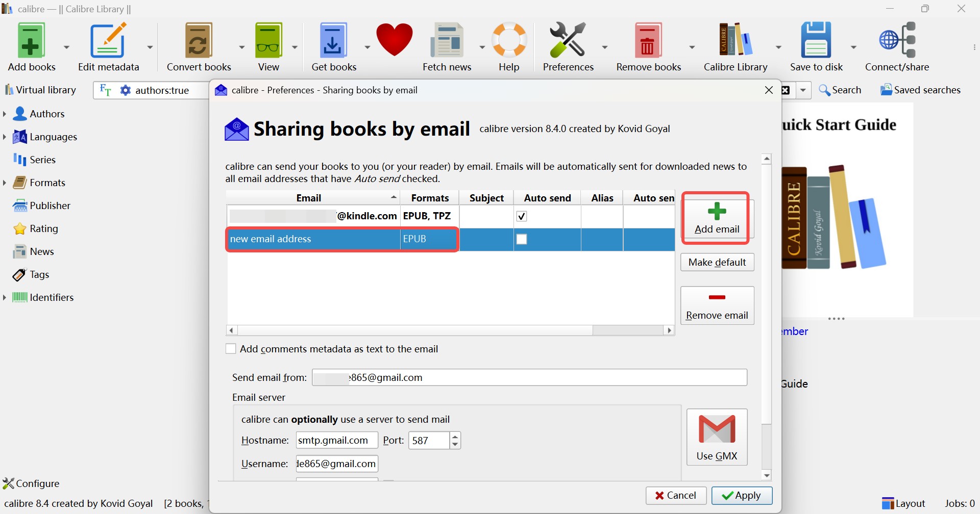980x514 pixels.
Task: Enable Add comments metadata as text checkbox
Action: coord(231,349)
